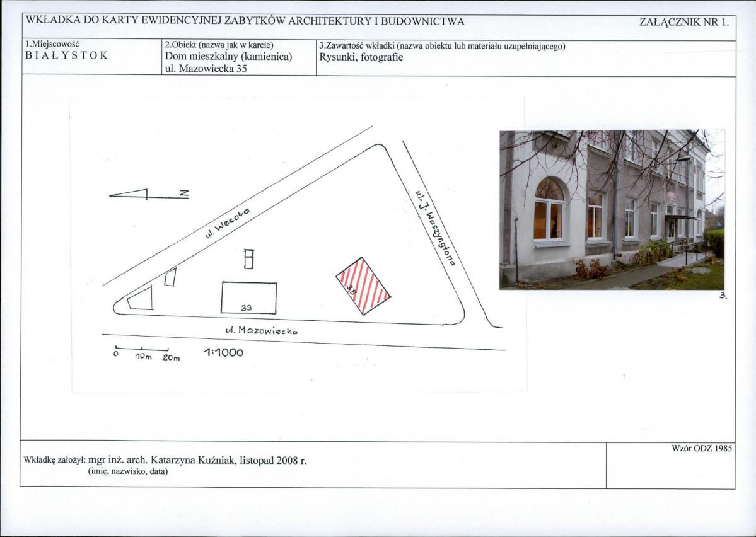Click the north arrow symbol on the map
This screenshot has height=537, width=756.
(148, 194)
